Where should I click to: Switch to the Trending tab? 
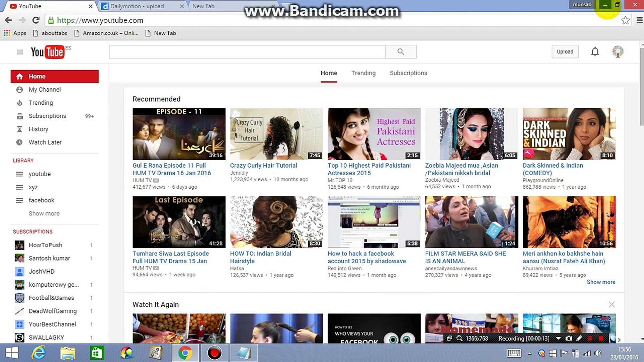(x=363, y=73)
